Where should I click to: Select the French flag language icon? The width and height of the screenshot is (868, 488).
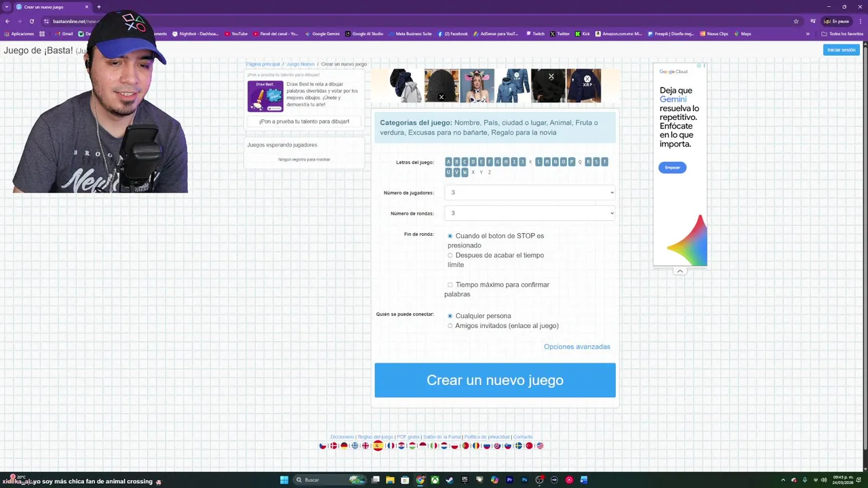coord(391,446)
